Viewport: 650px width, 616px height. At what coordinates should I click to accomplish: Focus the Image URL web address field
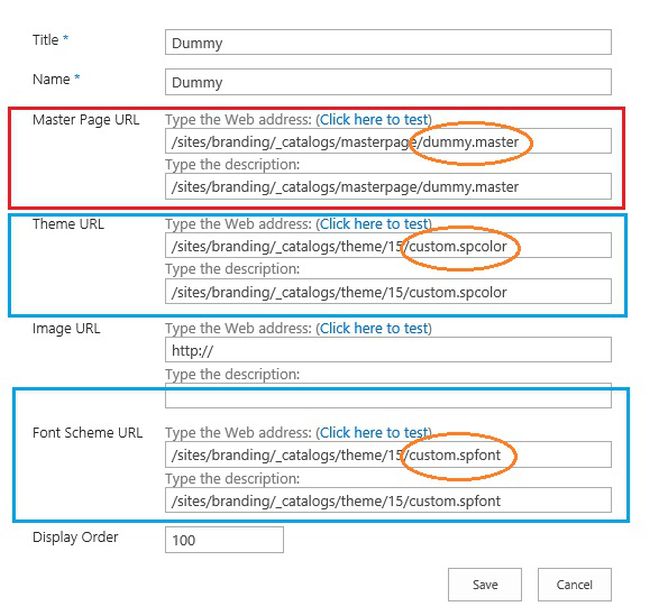(387, 351)
